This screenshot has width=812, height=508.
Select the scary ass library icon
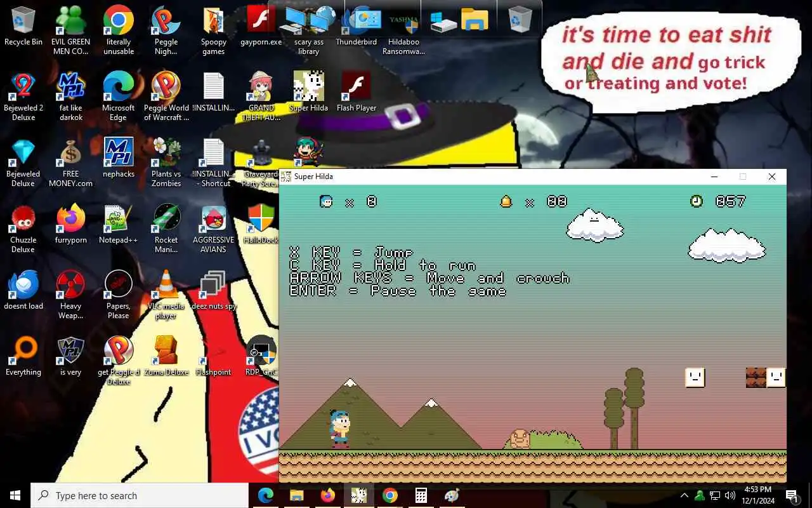309,30
